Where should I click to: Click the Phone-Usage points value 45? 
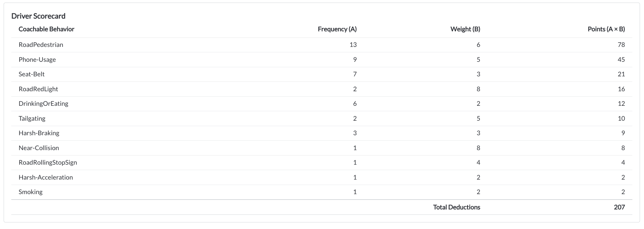coord(621,60)
